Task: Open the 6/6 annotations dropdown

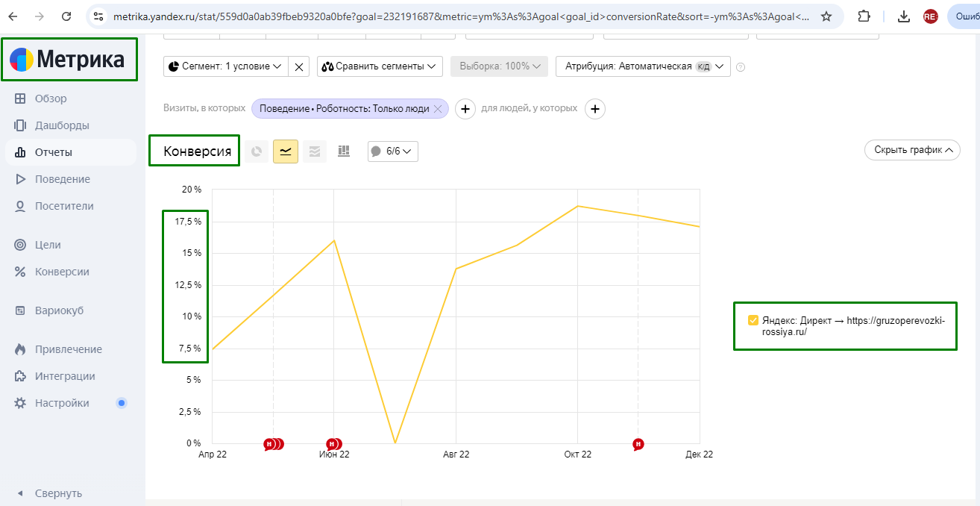Action: [x=393, y=152]
